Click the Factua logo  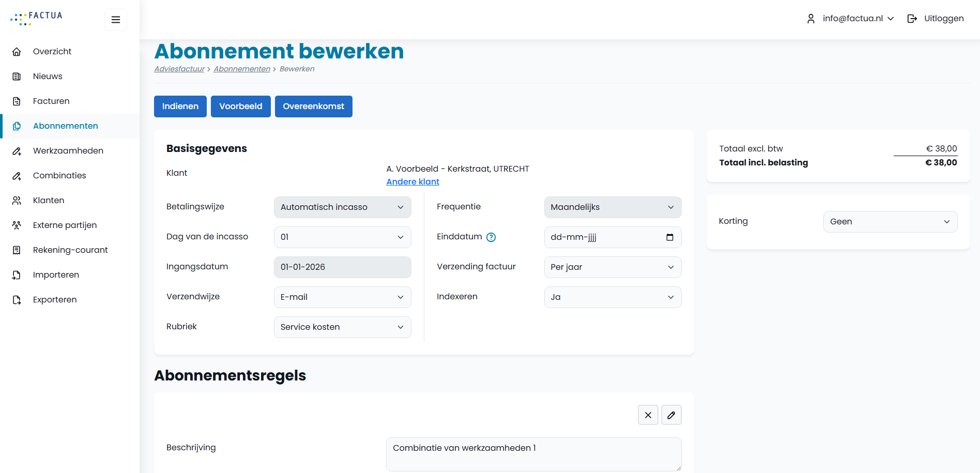(36, 19)
